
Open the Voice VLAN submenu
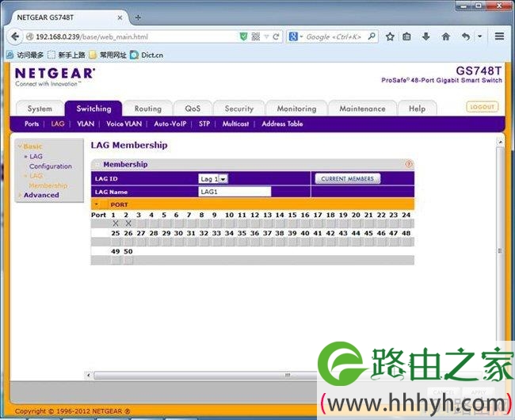[124, 124]
